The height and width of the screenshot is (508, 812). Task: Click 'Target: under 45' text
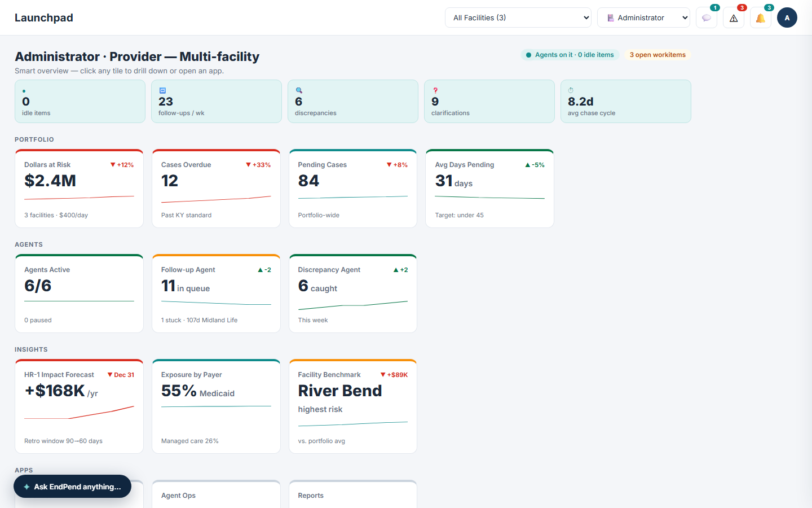point(459,215)
